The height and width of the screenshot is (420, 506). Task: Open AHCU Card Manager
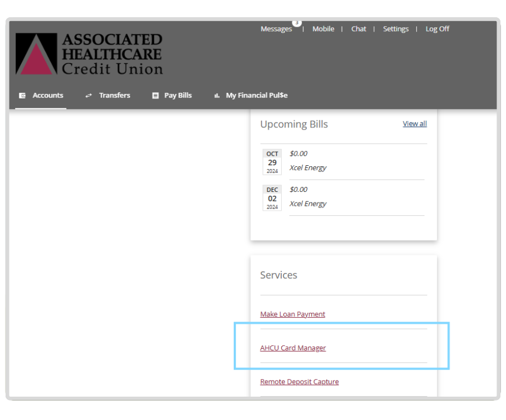(x=293, y=348)
